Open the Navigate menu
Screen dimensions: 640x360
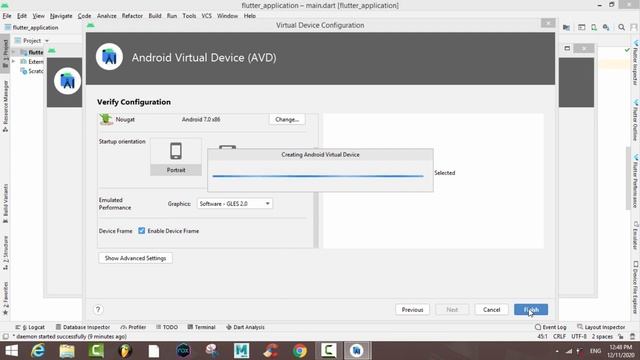coord(61,16)
